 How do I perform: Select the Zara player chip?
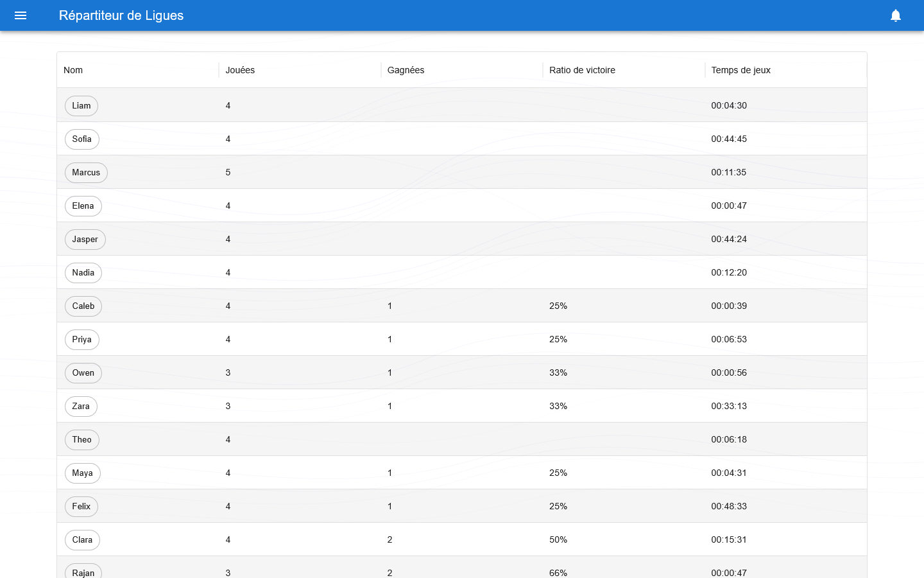click(x=81, y=407)
